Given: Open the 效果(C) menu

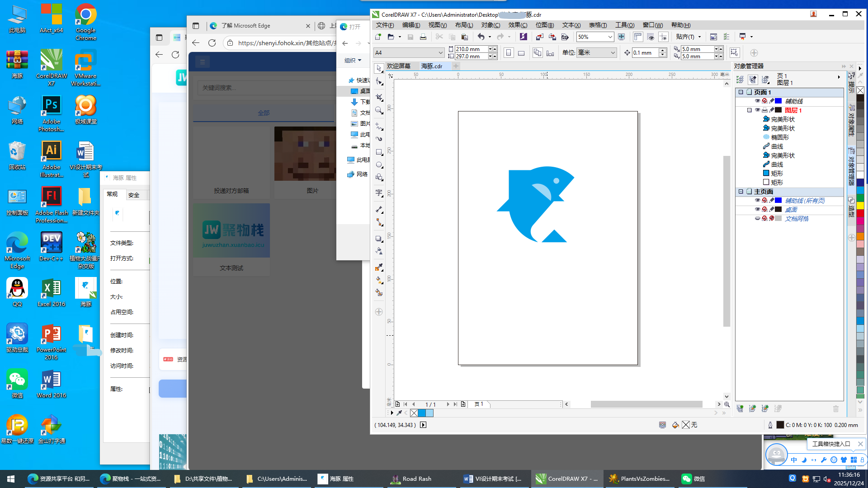Looking at the screenshot, I should (517, 25).
